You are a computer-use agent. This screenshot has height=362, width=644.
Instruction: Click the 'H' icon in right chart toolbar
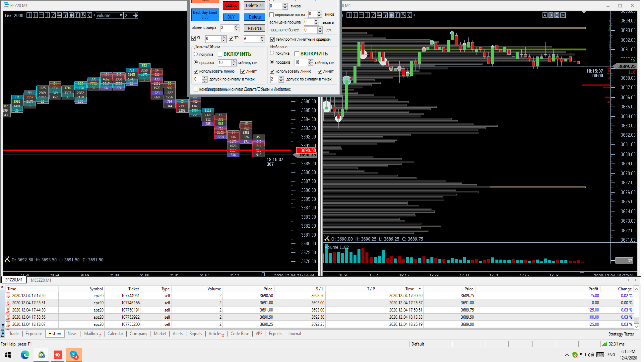pyautogui.click(x=355, y=15)
